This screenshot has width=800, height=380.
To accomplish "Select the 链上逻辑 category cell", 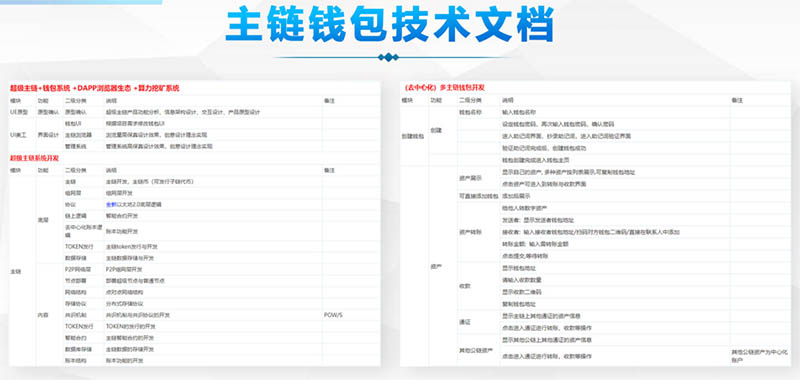I will [x=75, y=215].
